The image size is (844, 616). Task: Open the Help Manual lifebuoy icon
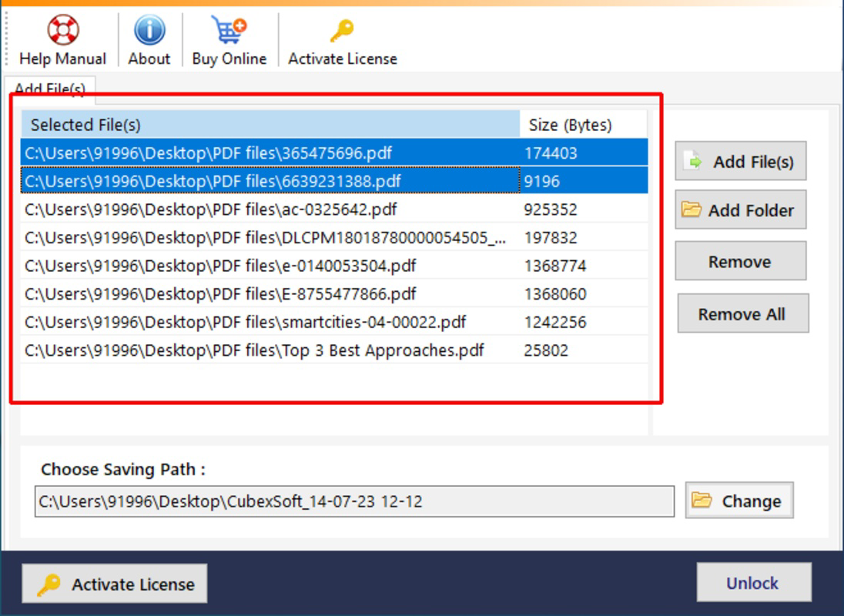(63, 29)
